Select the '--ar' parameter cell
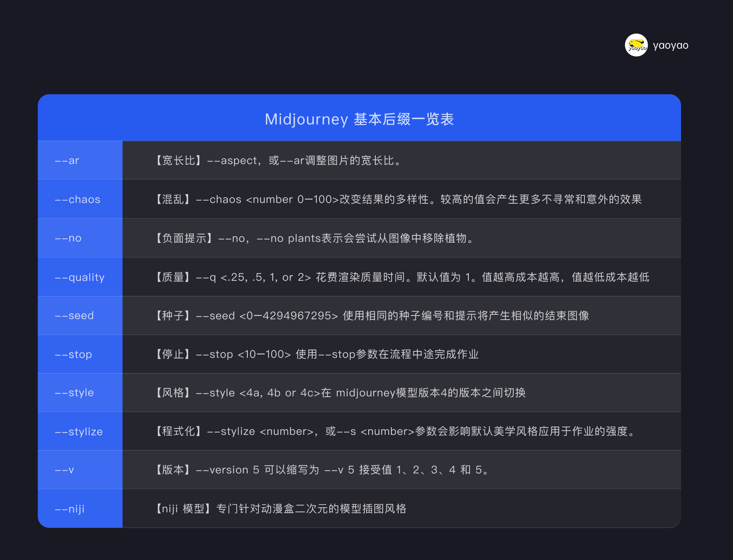733x560 pixels. tap(80, 160)
